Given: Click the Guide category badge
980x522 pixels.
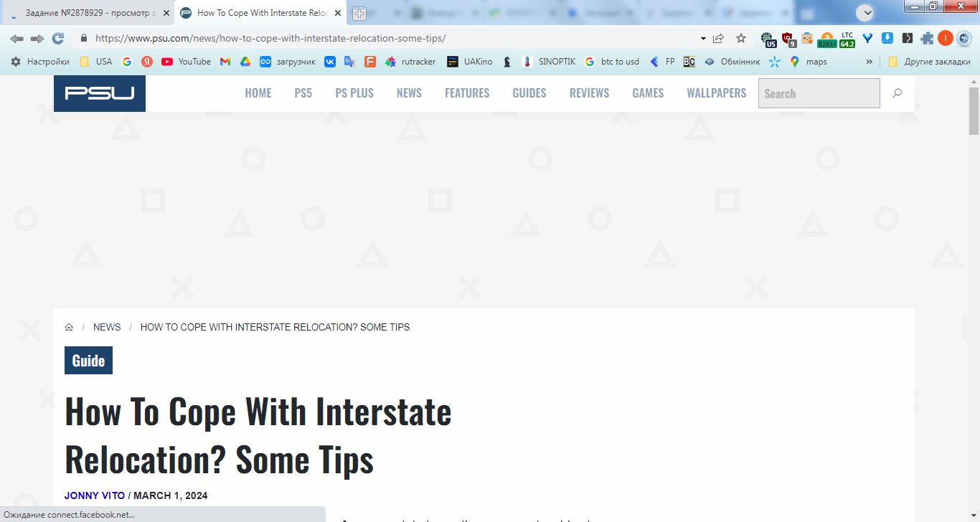Looking at the screenshot, I should (x=89, y=361).
